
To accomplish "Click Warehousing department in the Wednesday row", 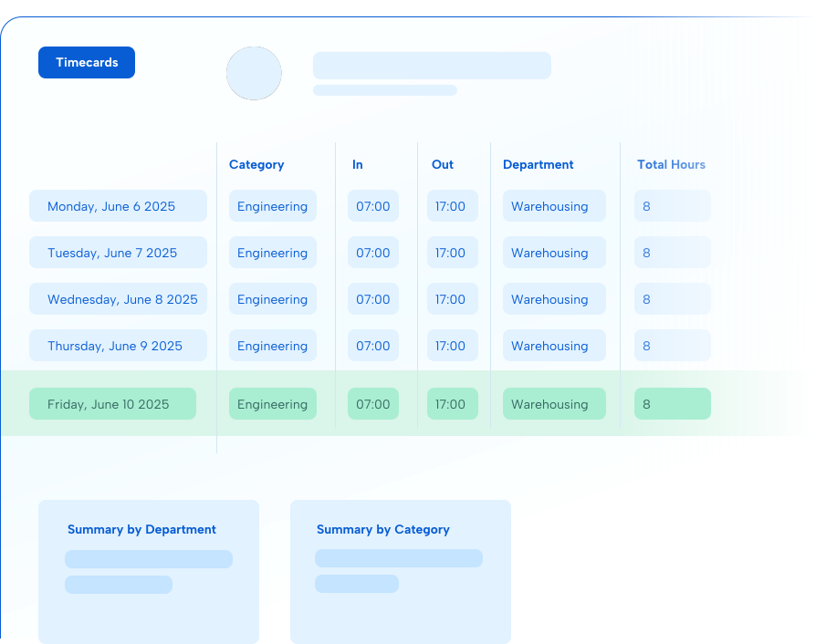I will 554,298.
